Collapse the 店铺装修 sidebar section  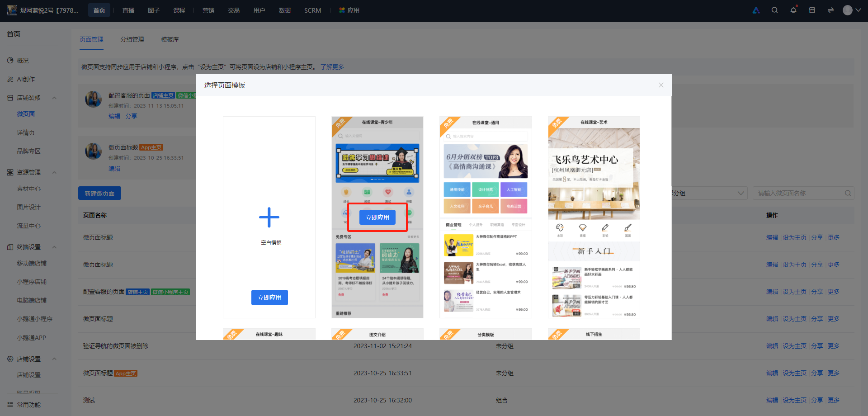tap(54, 98)
